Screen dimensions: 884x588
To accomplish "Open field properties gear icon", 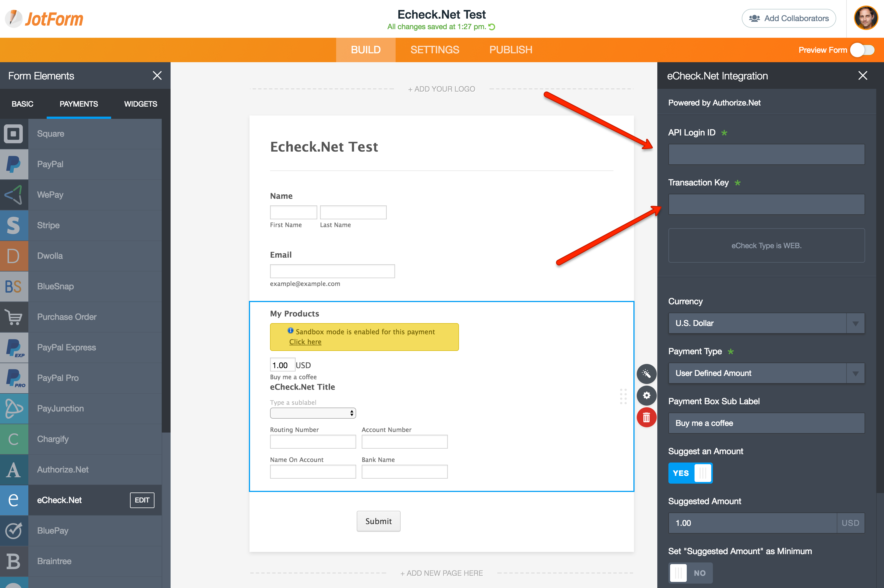I will pos(646,395).
